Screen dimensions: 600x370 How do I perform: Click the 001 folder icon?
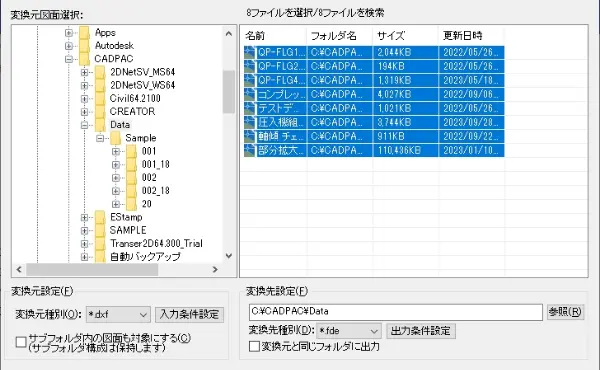click(x=131, y=151)
